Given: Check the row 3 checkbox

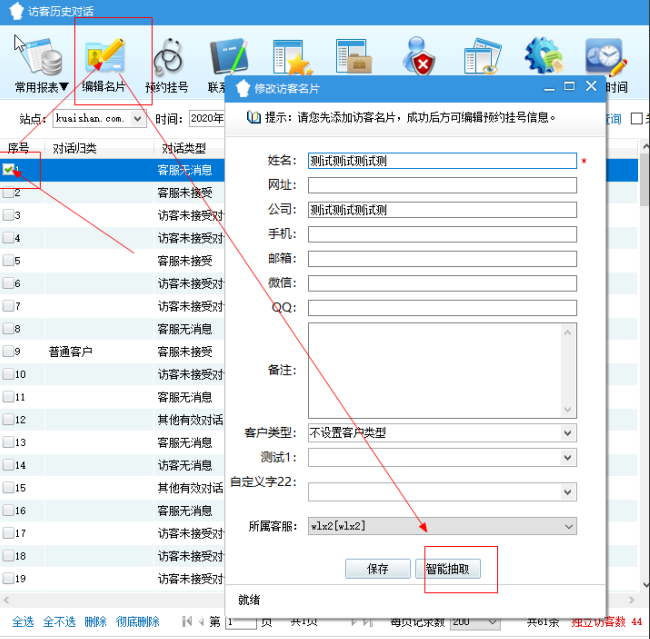Looking at the screenshot, I should tap(8, 215).
